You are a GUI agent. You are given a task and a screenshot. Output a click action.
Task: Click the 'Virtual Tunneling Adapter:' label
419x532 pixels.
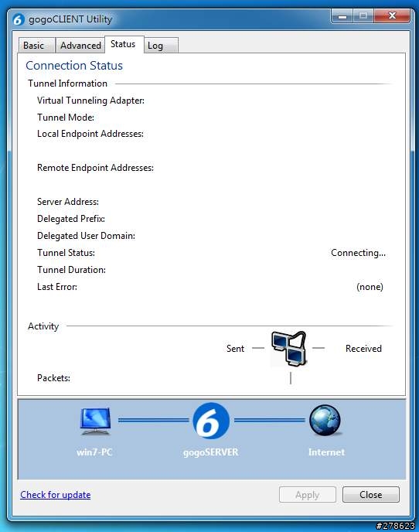[90, 101]
